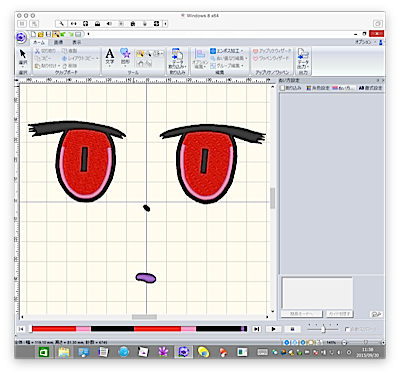Image resolution: width=400 pixels, height=376 pixels.
Task: Expand the emboss processing dropdown
Action: click(x=242, y=51)
